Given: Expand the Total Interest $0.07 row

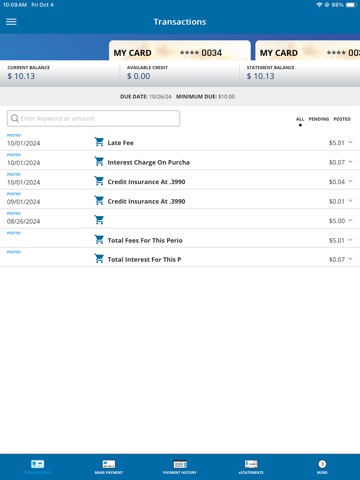Looking at the screenshot, I should click(x=350, y=259).
